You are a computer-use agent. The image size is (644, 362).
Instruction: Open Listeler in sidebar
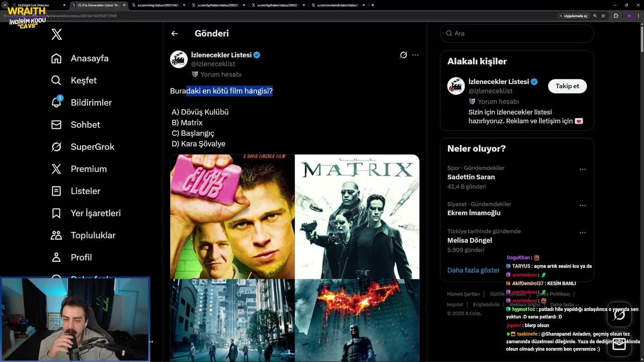click(x=75, y=191)
